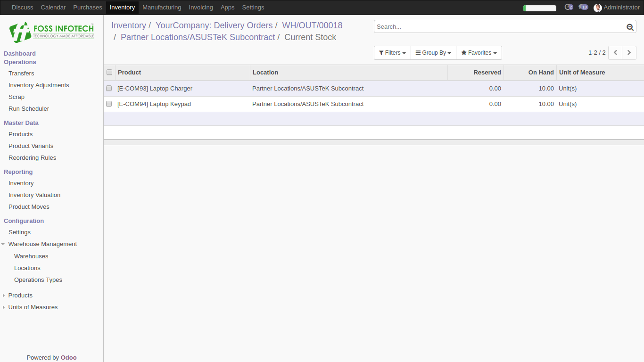Open the conversations chat icon with badge 10
Screen dimensions: 644x362
pyautogui.click(x=583, y=7)
